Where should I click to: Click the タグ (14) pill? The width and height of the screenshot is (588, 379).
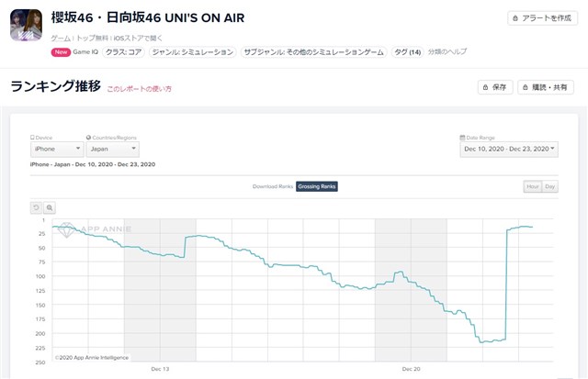pyautogui.click(x=408, y=52)
